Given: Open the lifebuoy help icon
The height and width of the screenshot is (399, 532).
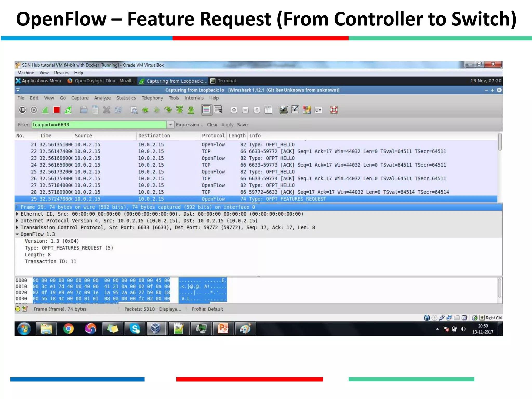Looking at the screenshot, I should (x=334, y=110).
